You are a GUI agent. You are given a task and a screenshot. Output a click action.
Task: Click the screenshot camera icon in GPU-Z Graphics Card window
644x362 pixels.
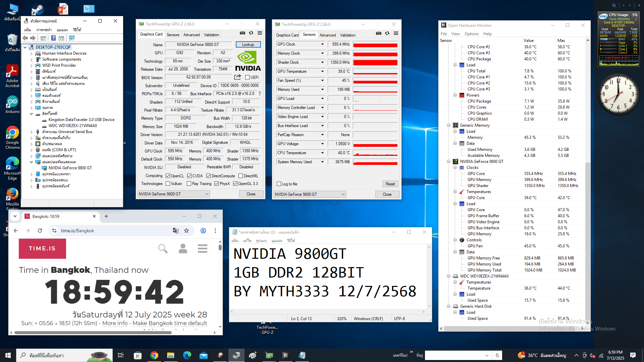click(x=242, y=33)
